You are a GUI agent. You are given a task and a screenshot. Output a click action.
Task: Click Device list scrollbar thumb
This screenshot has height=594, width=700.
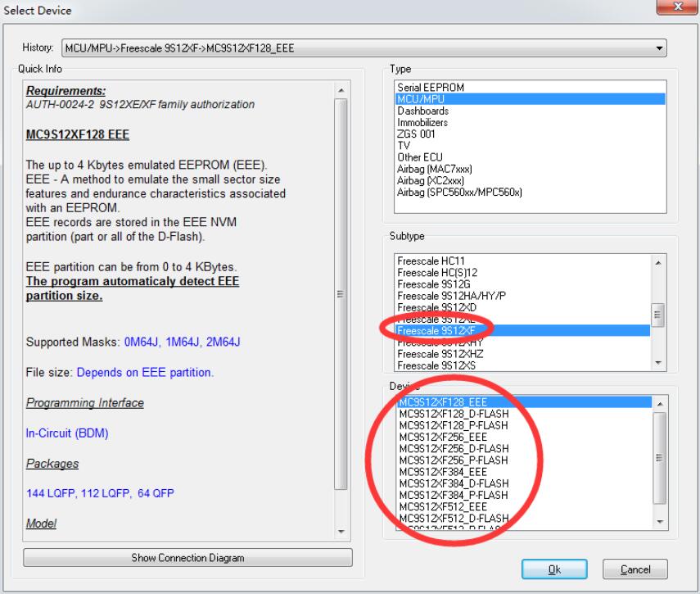pos(660,458)
